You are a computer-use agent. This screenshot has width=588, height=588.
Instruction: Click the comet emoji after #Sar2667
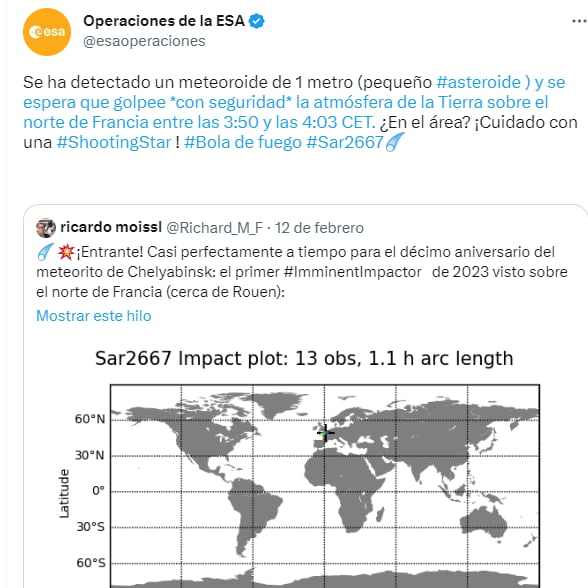pyautogui.click(x=395, y=142)
